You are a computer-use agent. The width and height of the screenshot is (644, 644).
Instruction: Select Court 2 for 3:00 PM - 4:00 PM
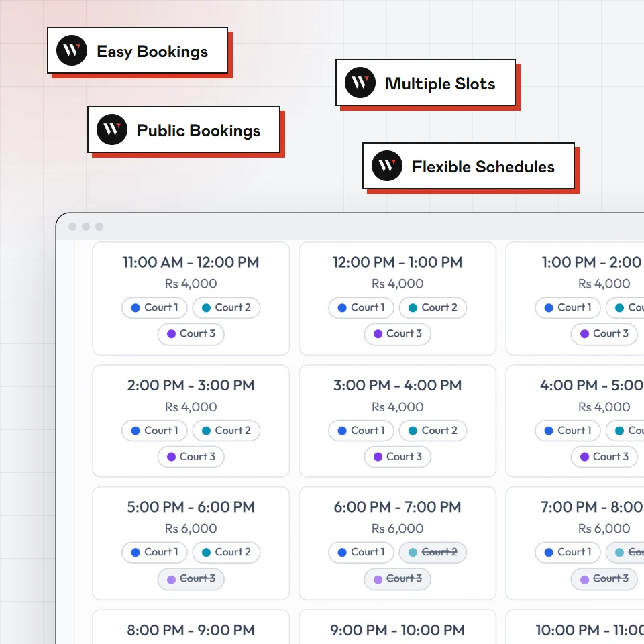point(433,431)
